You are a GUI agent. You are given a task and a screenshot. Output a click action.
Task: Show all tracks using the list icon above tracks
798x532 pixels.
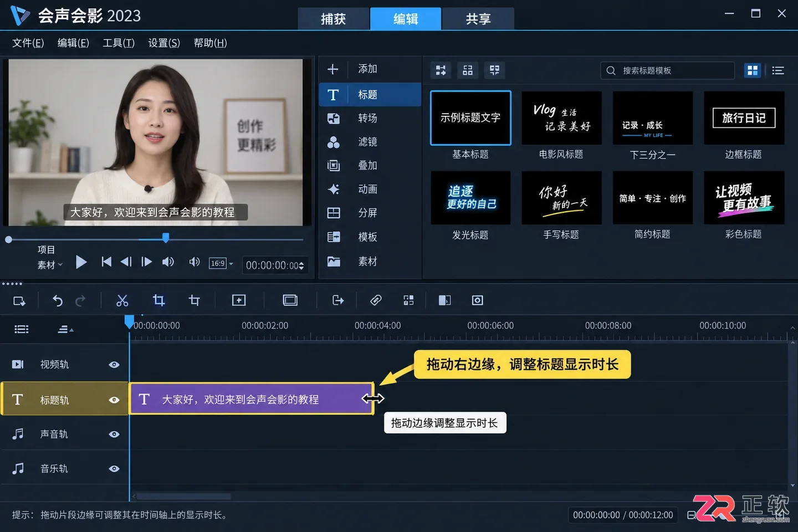pos(22,330)
